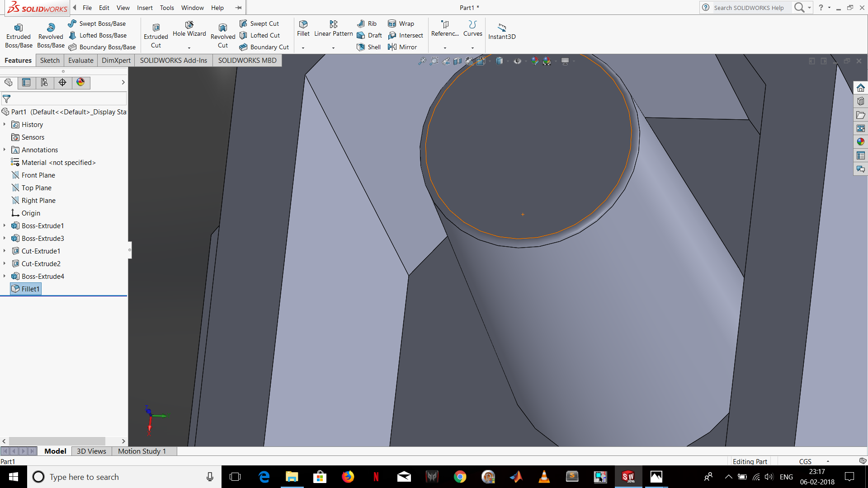Switch to the ConfigurationManager tab
The height and width of the screenshot is (488, 868).
44,83
